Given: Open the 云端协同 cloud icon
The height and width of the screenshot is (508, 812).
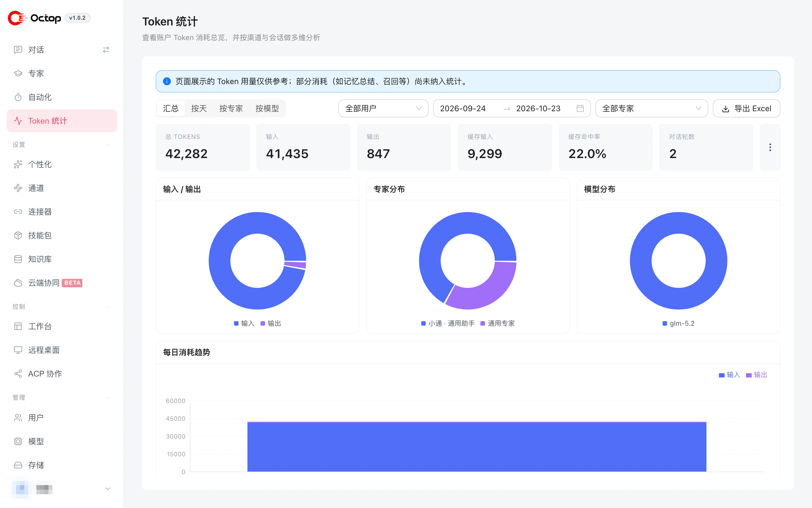Looking at the screenshot, I should (x=18, y=283).
